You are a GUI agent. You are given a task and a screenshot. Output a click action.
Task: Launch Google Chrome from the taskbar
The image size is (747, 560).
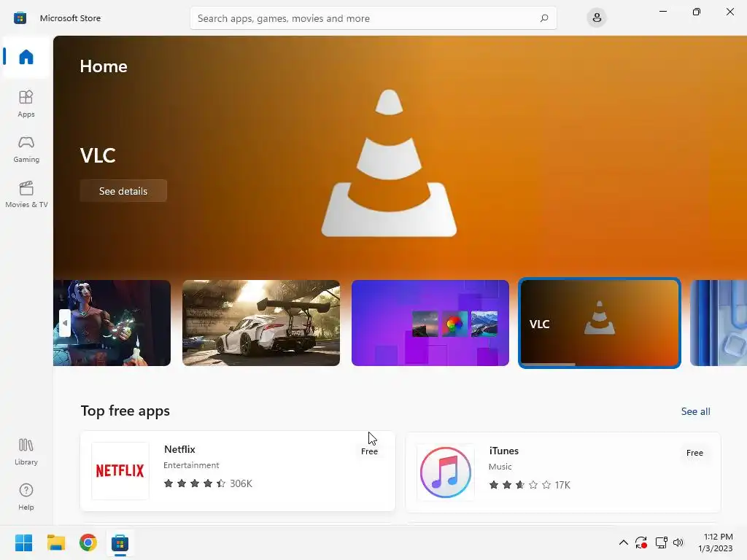[88, 542]
